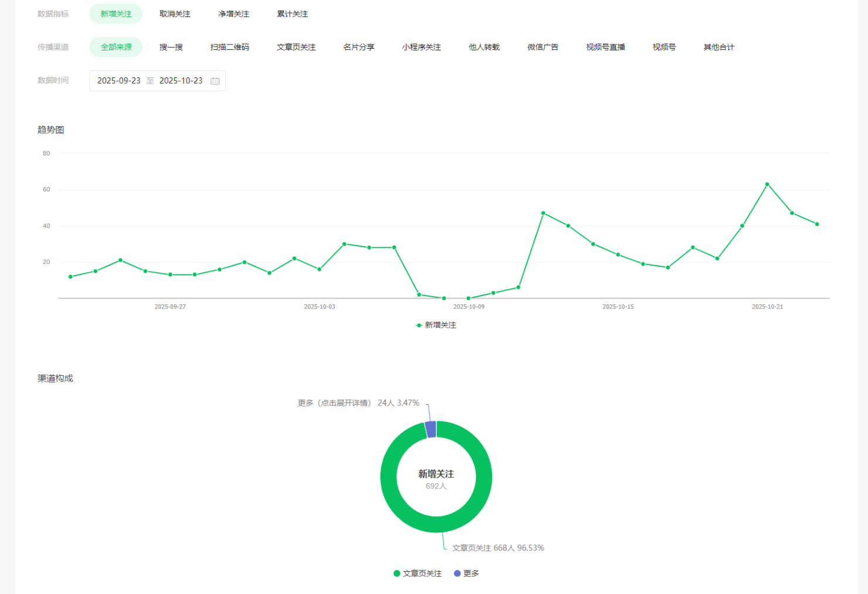
Task: Pick the 视频号直播 channel filter
Action: click(605, 47)
